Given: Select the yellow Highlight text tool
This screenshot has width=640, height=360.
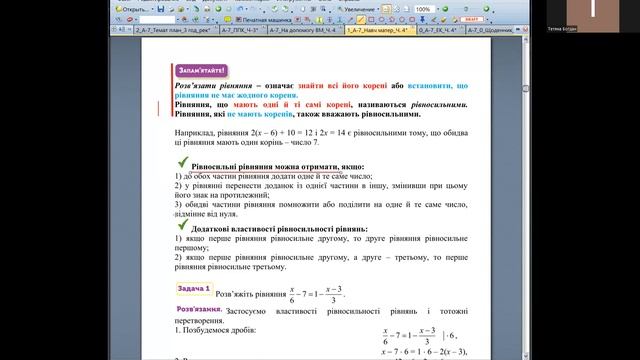Looking at the screenshot, I should 320,20.
